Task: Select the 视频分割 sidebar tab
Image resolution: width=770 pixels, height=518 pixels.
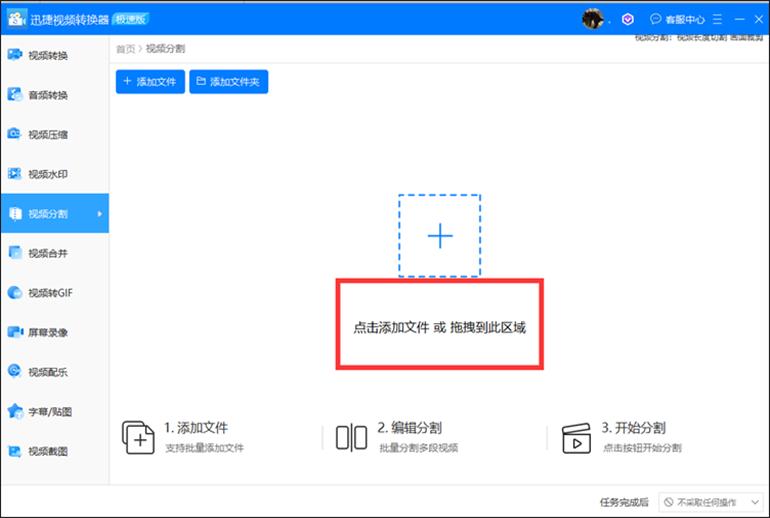Action: coord(54,213)
